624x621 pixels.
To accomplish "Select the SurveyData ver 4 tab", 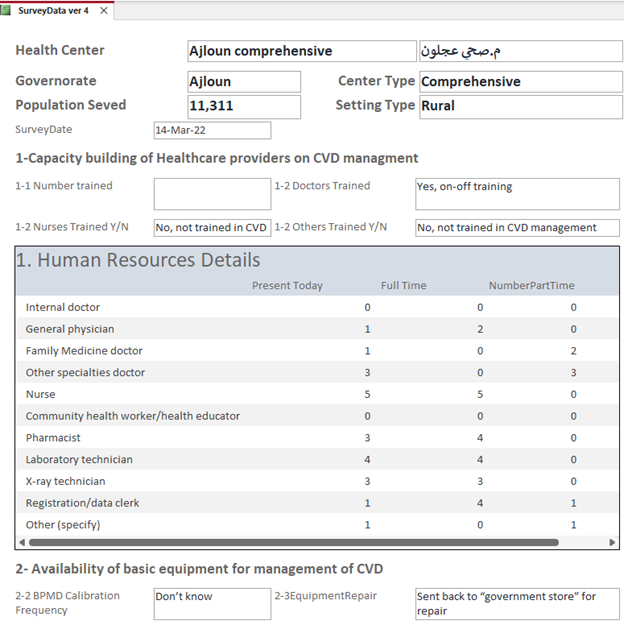I will [53, 11].
